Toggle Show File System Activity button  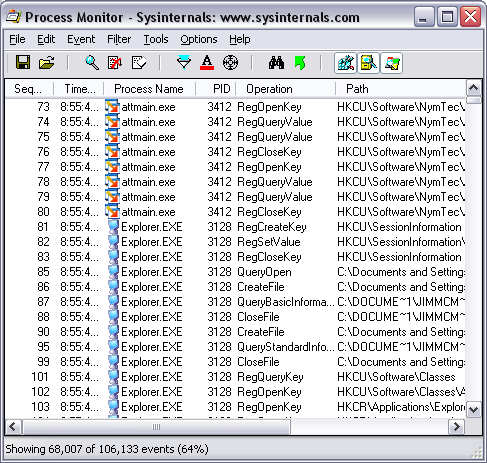coord(368,63)
